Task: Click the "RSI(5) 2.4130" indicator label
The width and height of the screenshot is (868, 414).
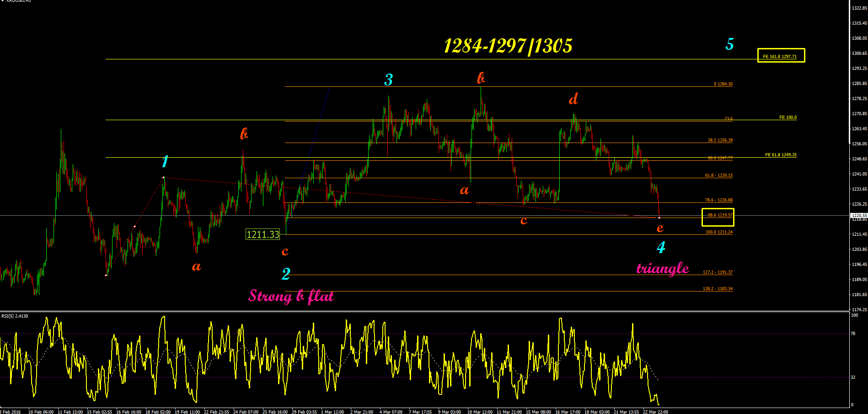Action: [x=15, y=316]
